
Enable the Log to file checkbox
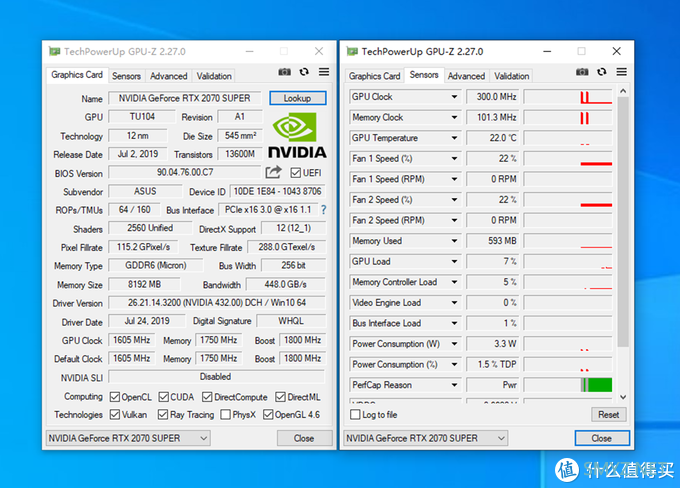(x=355, y=415)
